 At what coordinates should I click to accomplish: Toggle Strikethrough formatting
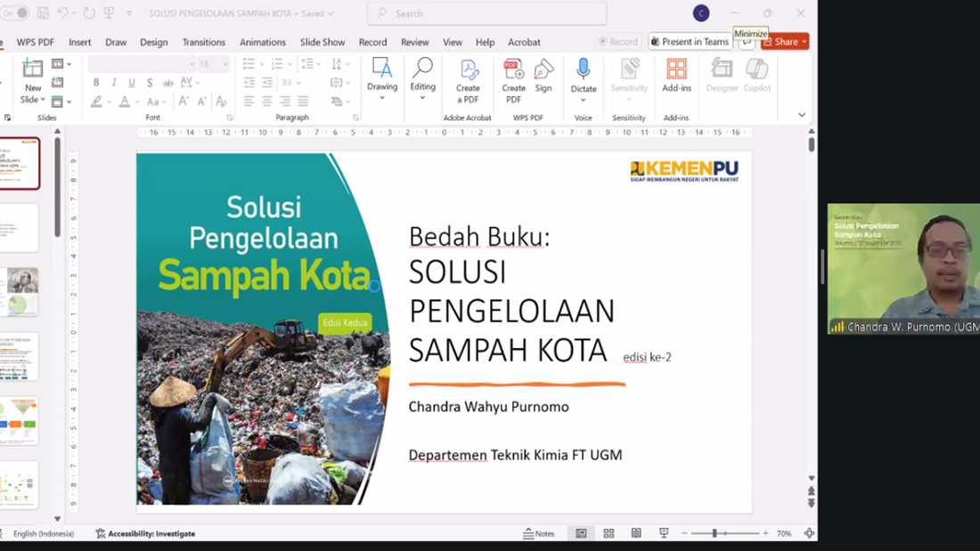pyautogui.click(x=167, y=83)
